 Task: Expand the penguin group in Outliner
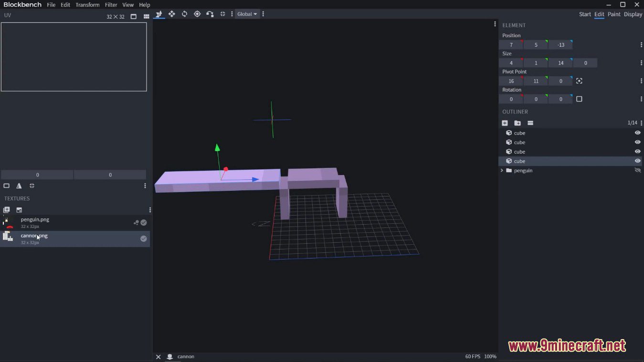coord(502,170)
